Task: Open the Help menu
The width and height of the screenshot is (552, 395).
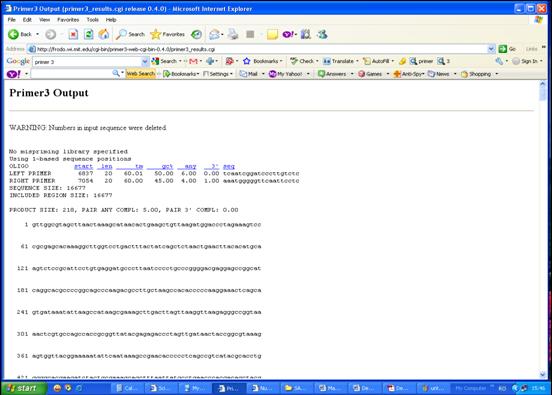Action: 111,20
